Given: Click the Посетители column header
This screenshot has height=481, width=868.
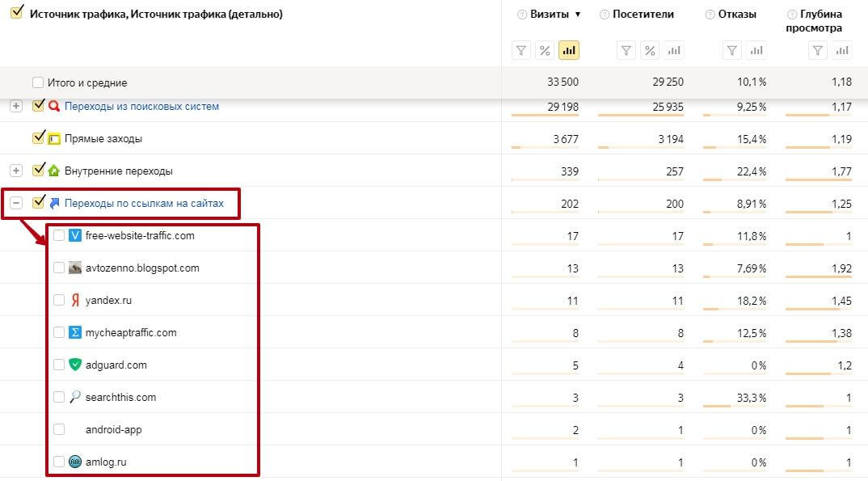Looking at the screenshot, I should tap(643, 15).
